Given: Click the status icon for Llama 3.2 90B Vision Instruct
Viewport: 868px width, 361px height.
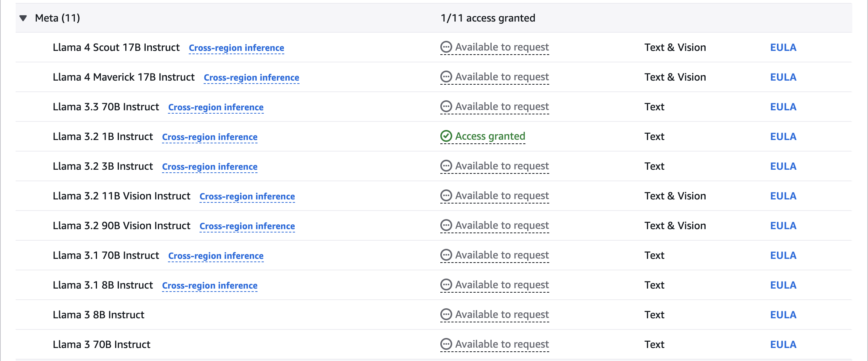Looking at the screenshot, I should (446, 225).
